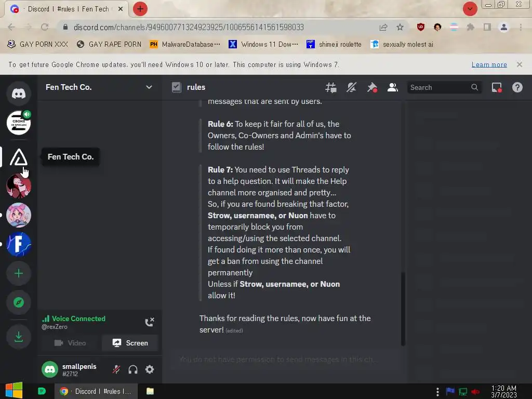Screen dimensions: 532x399
Task: Open Chrome profile avatar icon
Action: click(504, 27)
